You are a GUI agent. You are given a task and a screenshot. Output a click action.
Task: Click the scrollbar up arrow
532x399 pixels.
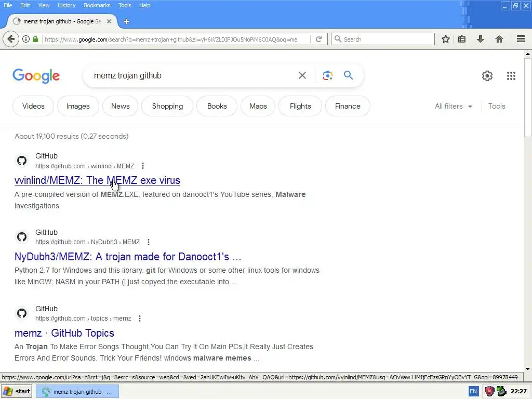click(528, 54)
